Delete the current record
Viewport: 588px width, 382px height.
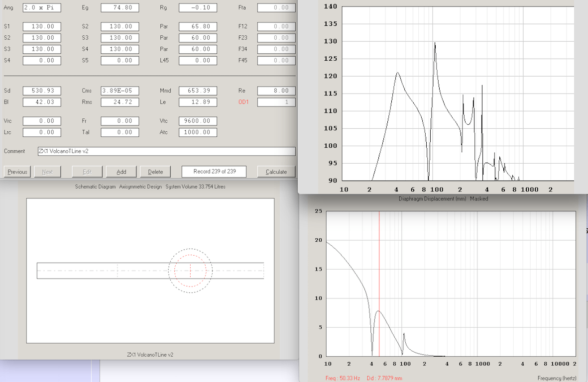(155, 172)
